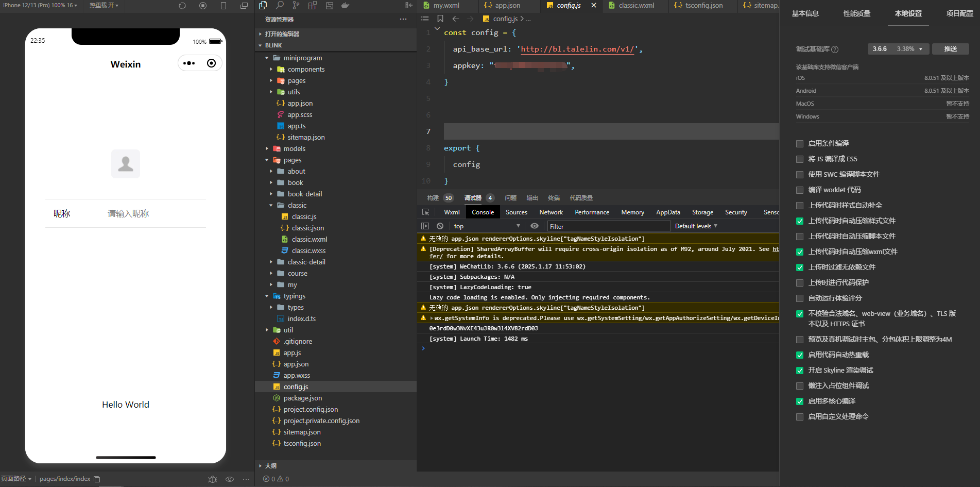This screenshot has height=487, width=980.
Task: Select the inspect element picker in devtools
Action: (426, 212)
